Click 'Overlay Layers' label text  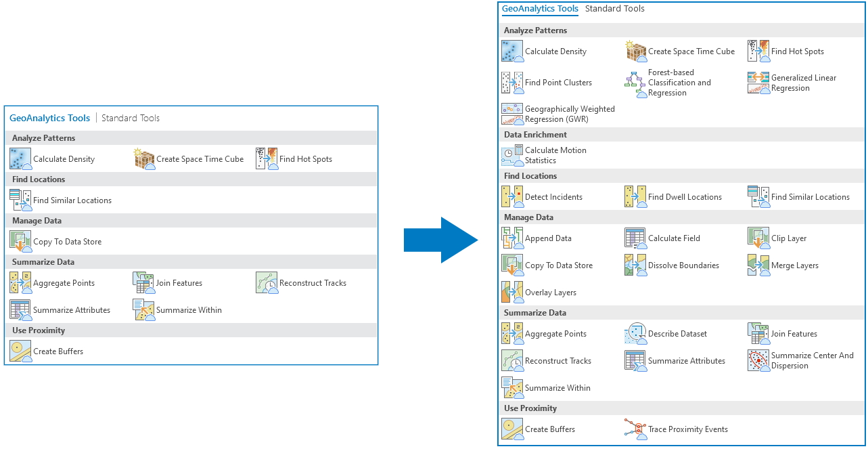pos(551,293)
